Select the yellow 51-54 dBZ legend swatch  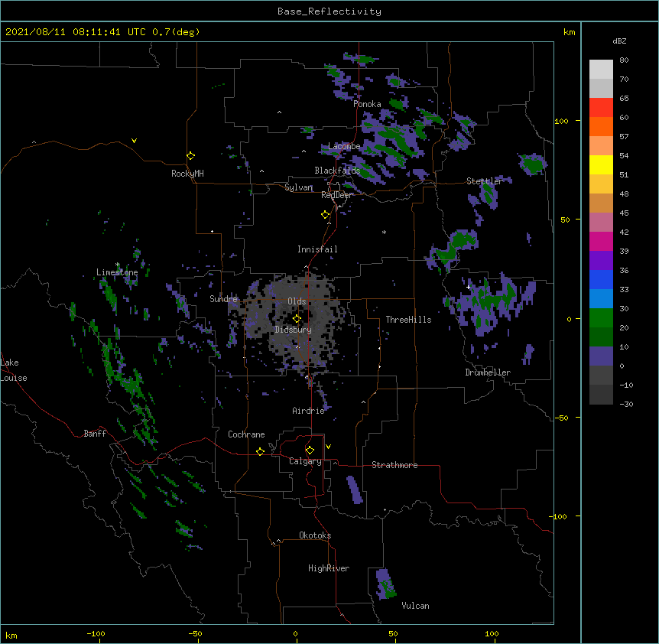point(601,164)
